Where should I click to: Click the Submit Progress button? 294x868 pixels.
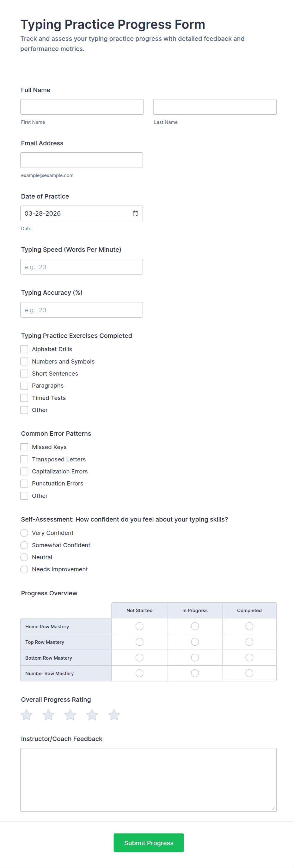149,843
